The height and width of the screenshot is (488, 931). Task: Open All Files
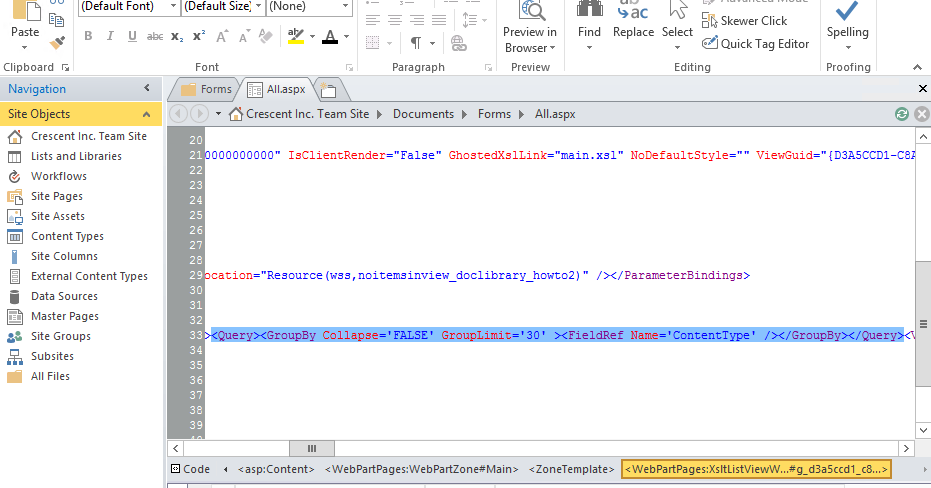[x=39, y=376]
